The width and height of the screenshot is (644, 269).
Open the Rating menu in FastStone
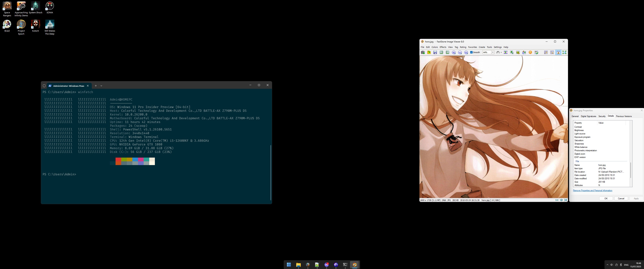coord(463,47)
